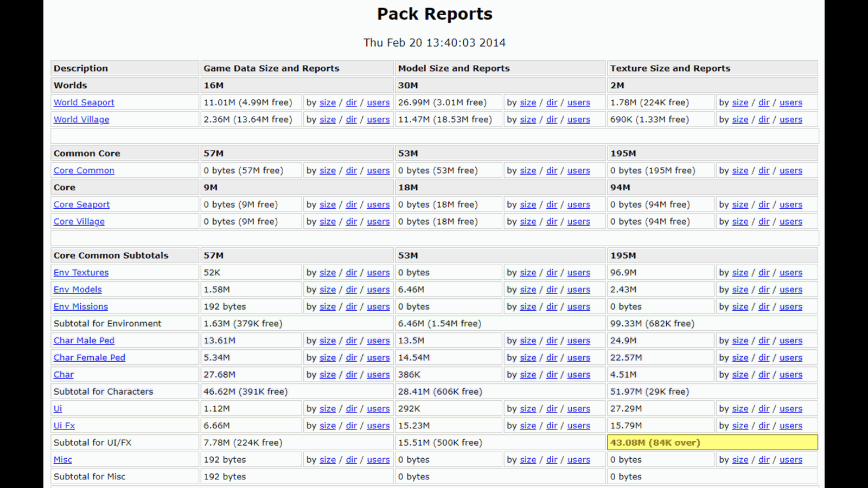Screen dimensions: 868x488
Task: Open the Core Village link
Action: click(x=79, y=221)
